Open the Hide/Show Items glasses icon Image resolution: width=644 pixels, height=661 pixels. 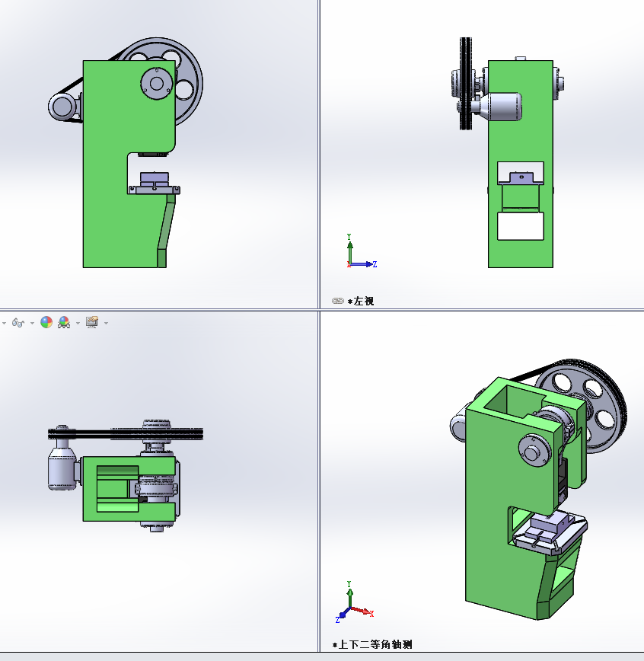[x=18, y=323]
